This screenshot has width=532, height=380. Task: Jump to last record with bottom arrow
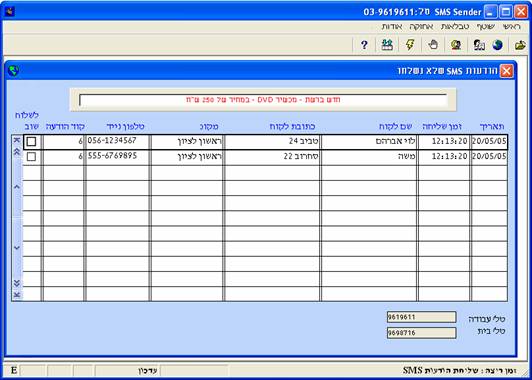17,294
